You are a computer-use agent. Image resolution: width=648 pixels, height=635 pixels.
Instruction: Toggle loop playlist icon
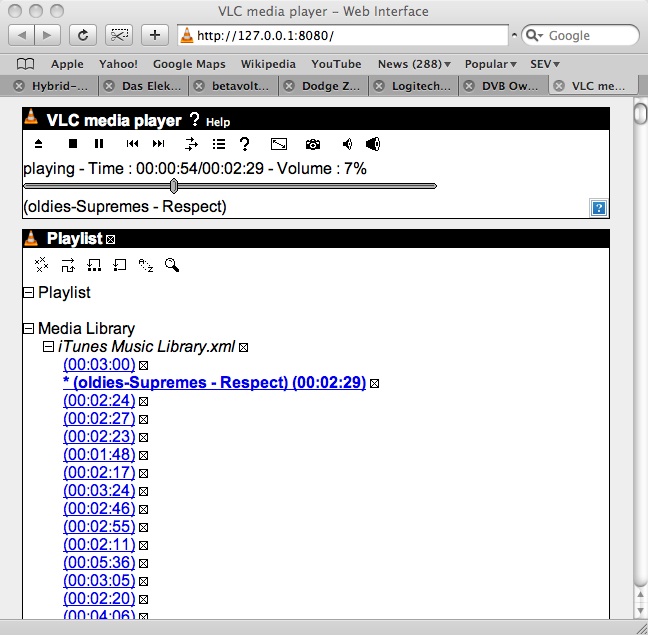click(x=94, y=265)
